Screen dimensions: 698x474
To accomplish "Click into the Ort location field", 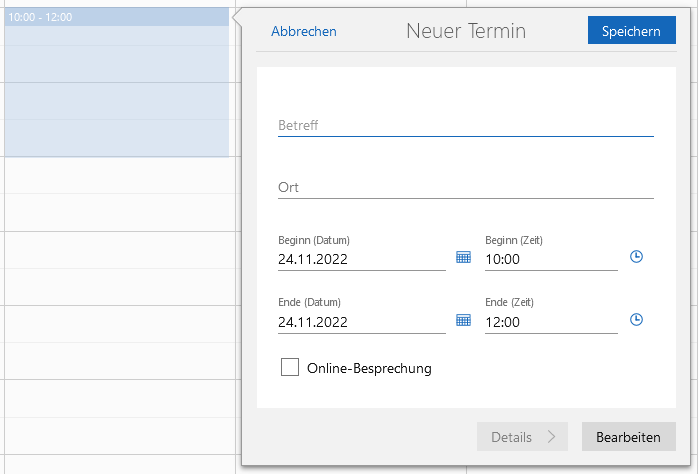I will tap(465, 187).
